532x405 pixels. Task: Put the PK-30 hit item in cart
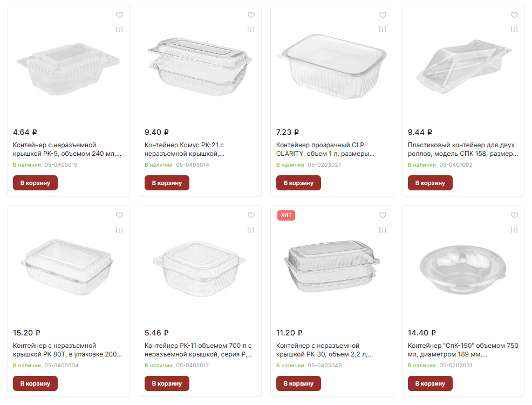tap(298, 383)
